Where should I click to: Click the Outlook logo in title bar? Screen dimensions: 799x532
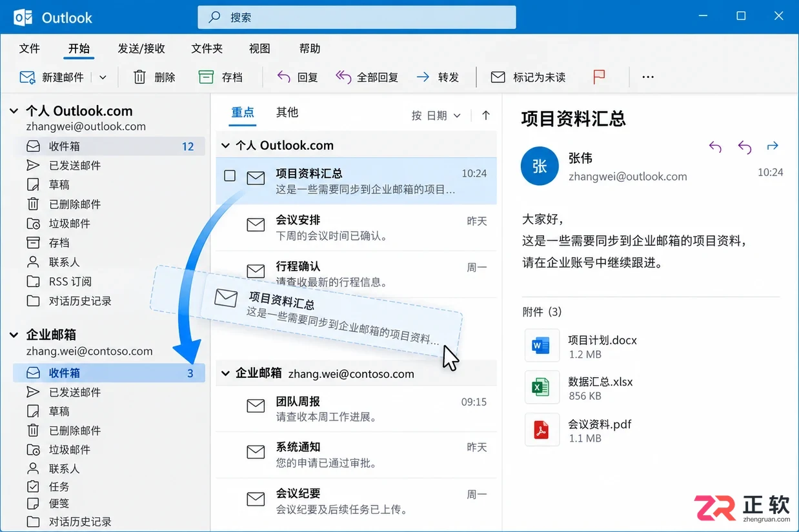[24, 17]
